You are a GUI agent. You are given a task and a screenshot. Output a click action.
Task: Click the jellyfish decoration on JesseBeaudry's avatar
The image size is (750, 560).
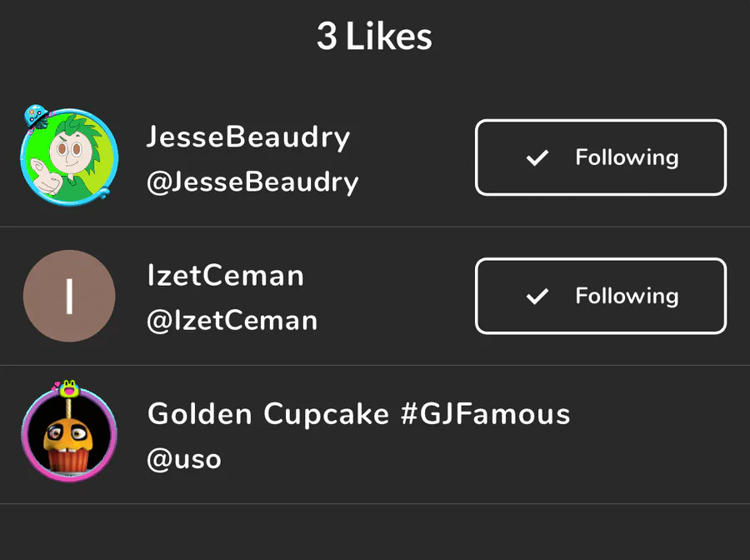coord(35,115)
